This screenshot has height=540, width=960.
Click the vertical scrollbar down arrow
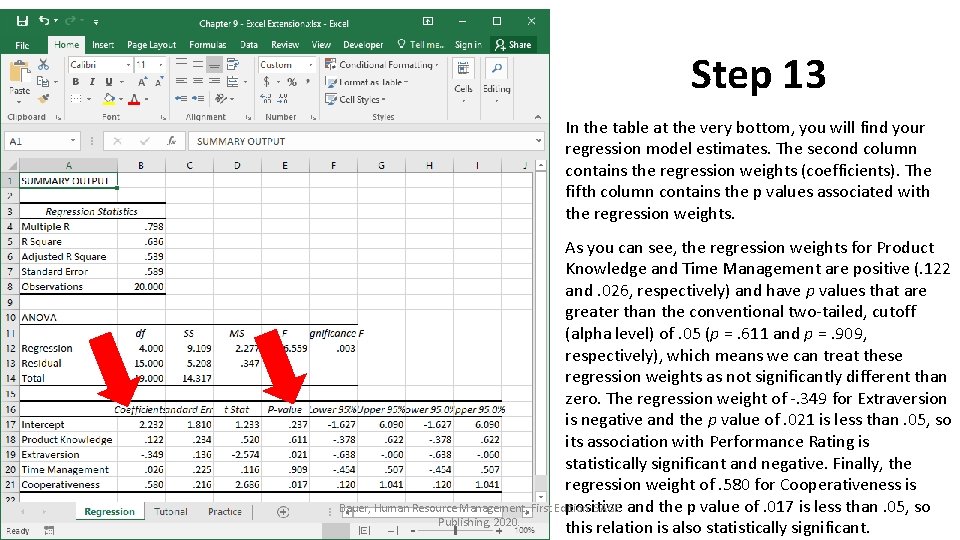tap(540, 497)
